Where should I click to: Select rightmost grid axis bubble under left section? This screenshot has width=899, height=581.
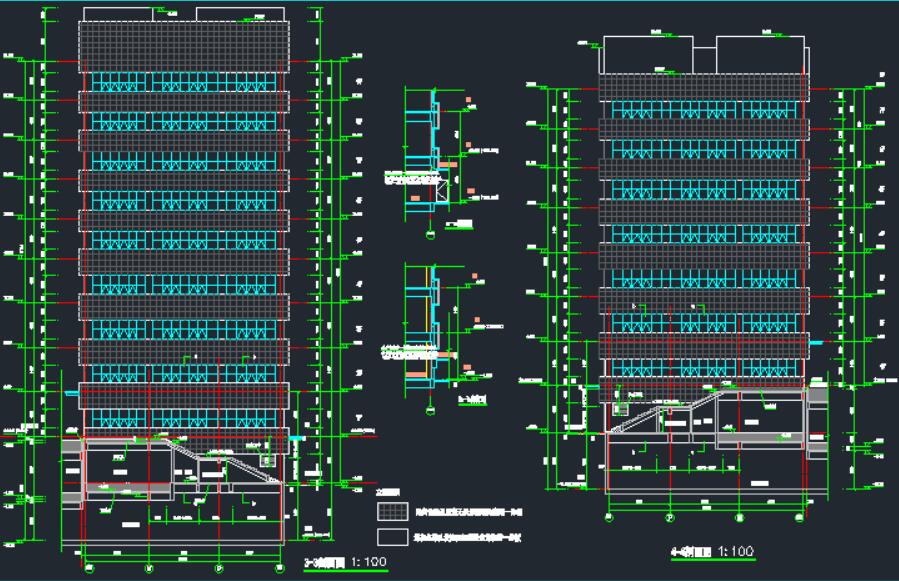[x=279, y=568]
